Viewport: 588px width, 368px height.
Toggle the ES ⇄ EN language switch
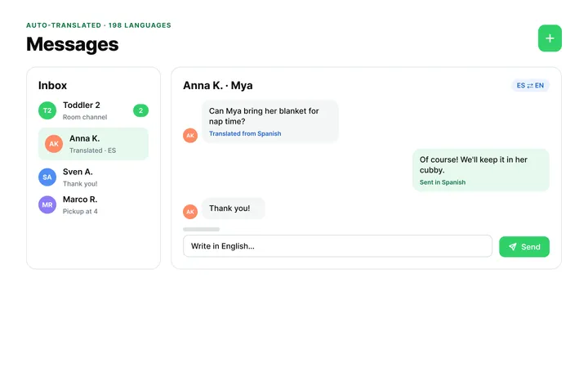click(530, 86)
